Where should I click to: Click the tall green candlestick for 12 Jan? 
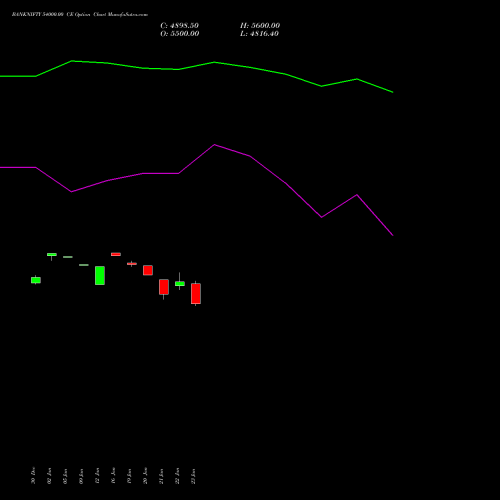pyautogui.click(x=100, y=275)
